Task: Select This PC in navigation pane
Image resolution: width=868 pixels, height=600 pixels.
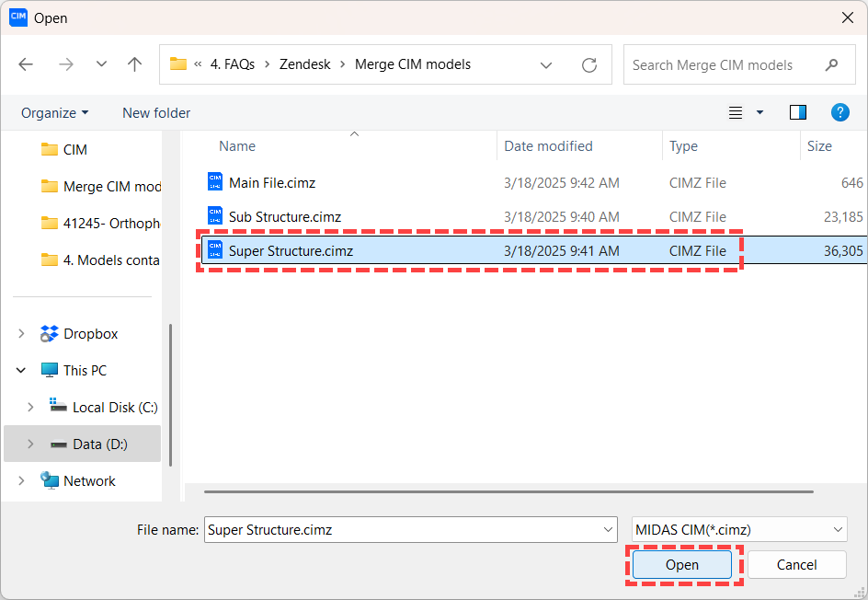Action: click(x=74, y=370)
